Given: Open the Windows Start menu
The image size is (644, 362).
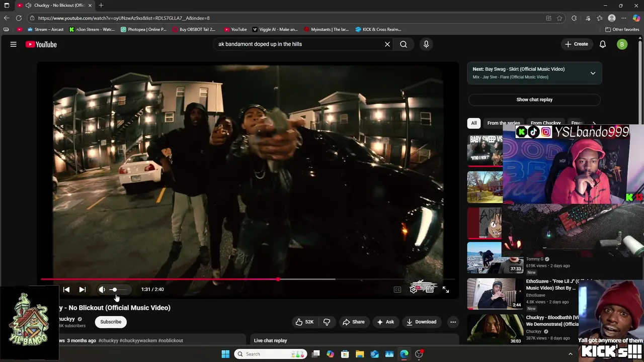Looking at the screenshot, I should click(225, 354).
